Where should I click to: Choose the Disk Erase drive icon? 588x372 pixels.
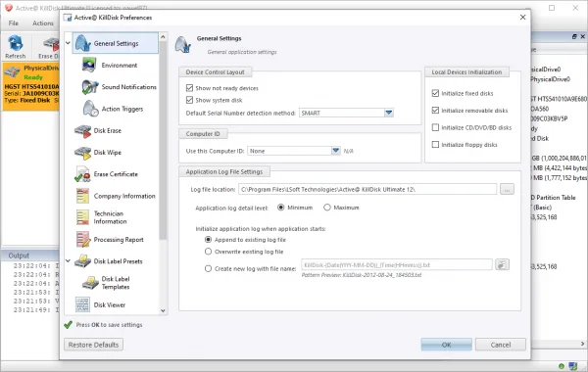pyautogui.click(x=82, y=131)
